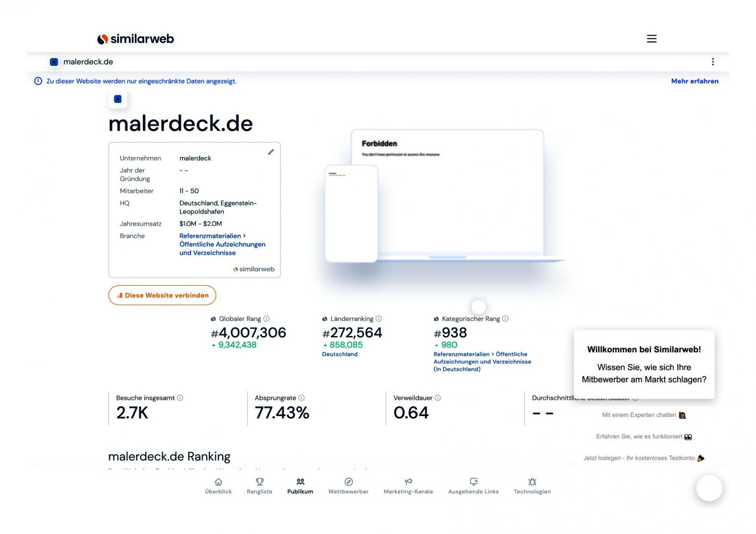The height and width of the screenshot is (534, 756).
Task: Click the global rank value #4,007,306
Action: pos(248,332)
